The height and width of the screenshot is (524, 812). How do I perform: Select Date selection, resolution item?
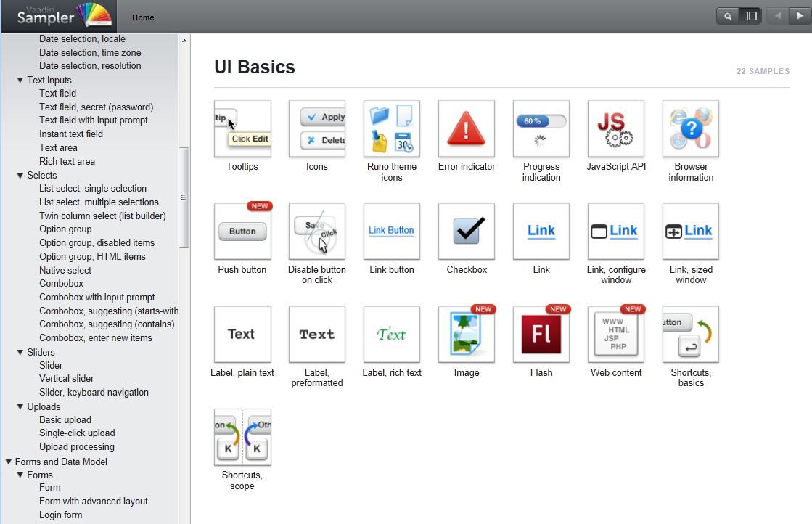(x=90, y=66)
